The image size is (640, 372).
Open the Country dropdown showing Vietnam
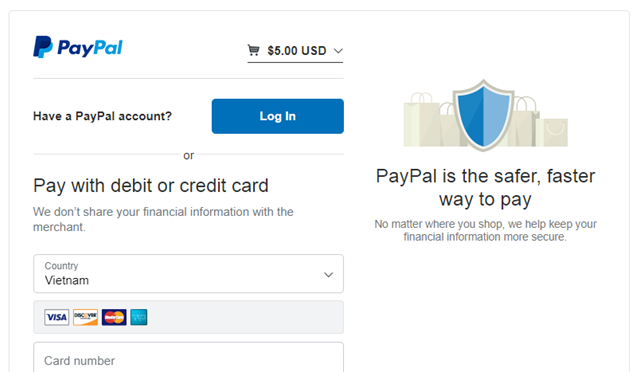pos(189,274)
